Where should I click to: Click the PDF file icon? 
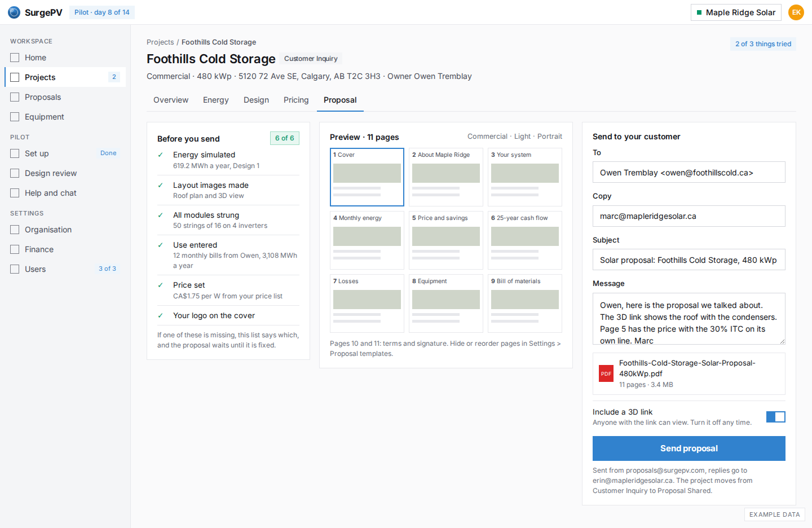pos(606,373)
